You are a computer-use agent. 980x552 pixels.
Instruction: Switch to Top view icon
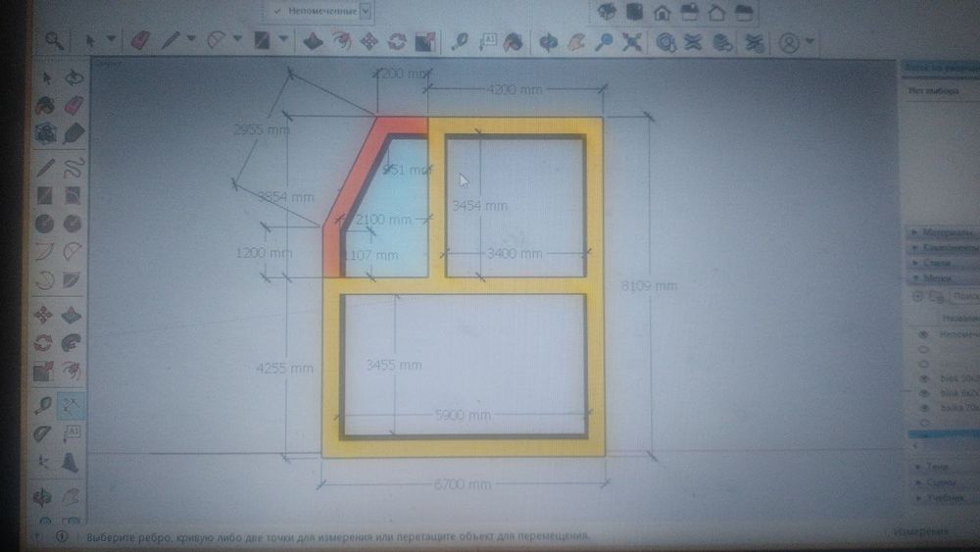click(x=634, y=11)
